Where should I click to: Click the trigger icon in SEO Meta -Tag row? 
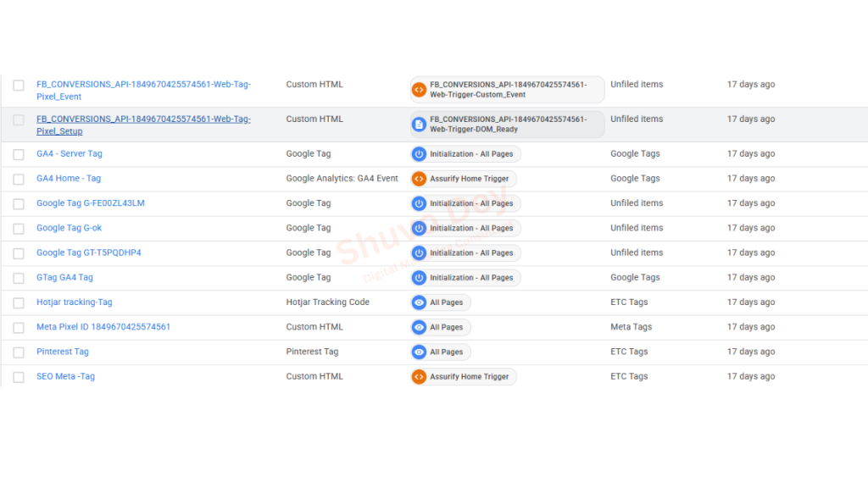click(419, 377)
